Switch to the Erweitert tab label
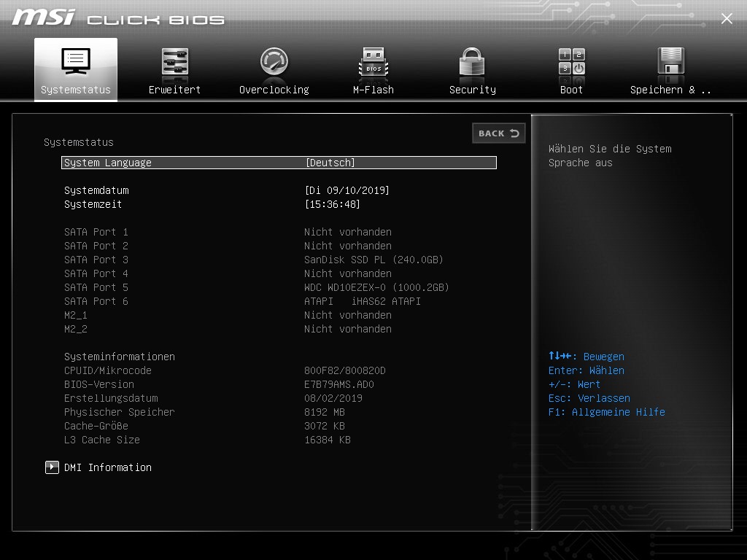The width and height of the screenshot is (747, 560). [x=175, y=90]
